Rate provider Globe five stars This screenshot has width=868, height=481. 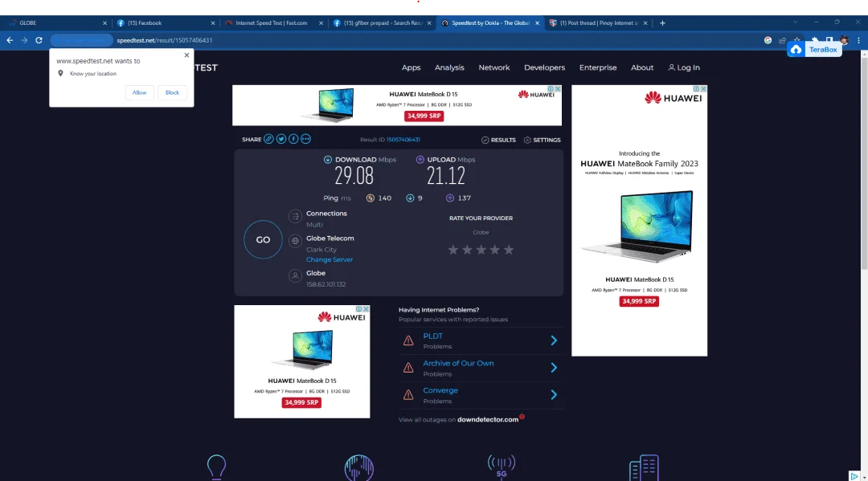(x=509, y=250)
